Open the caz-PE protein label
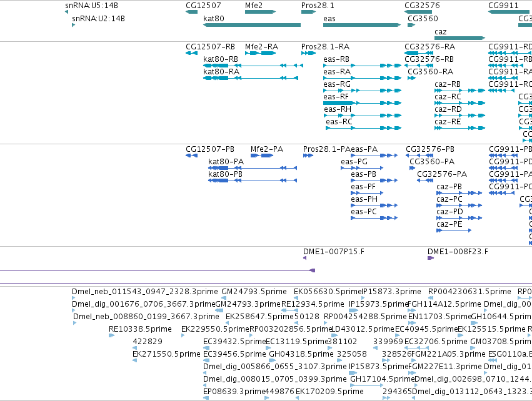The height and width of the screenshot is (401, 532). click(449, 224)
